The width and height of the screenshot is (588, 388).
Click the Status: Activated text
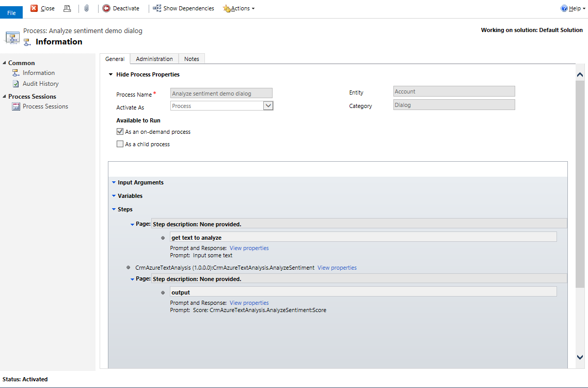coord(25,379)
